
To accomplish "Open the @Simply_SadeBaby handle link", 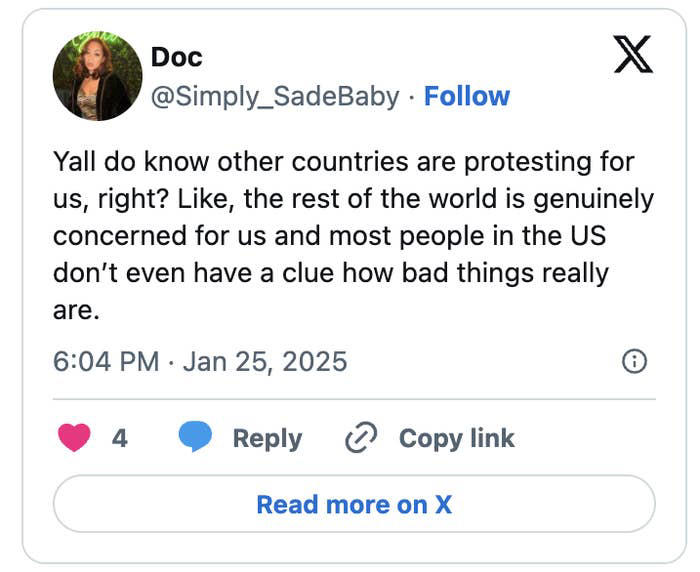I will pyautogui.click(x=274, y=96).
